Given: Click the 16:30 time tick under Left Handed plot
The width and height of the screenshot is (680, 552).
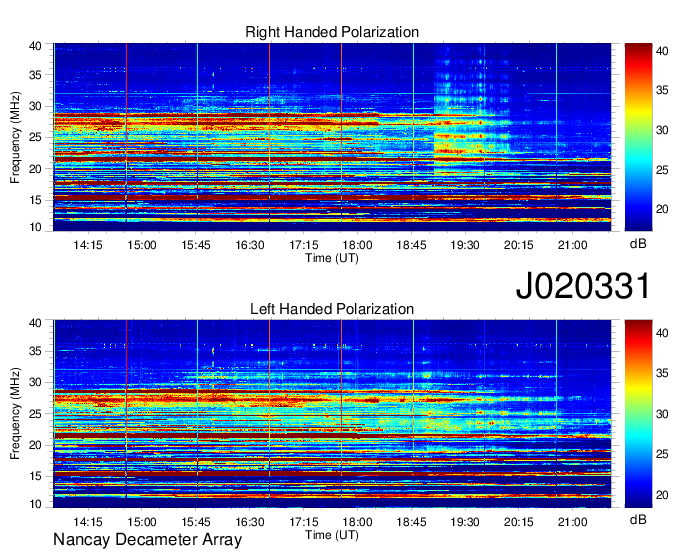Looking at the screenshot, I should [x=250, y=522].
